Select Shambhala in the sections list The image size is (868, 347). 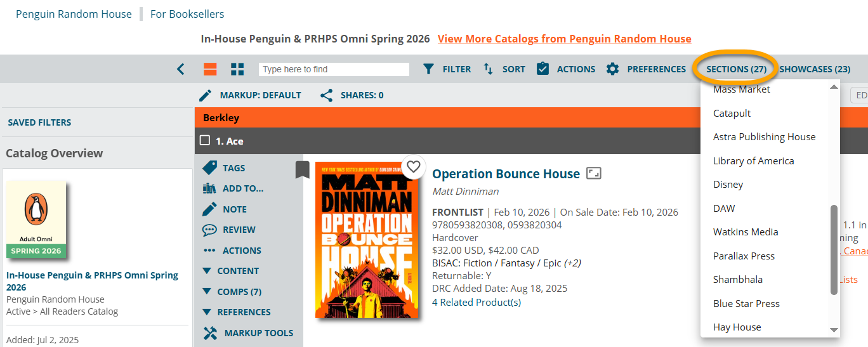tap(738, 280)
